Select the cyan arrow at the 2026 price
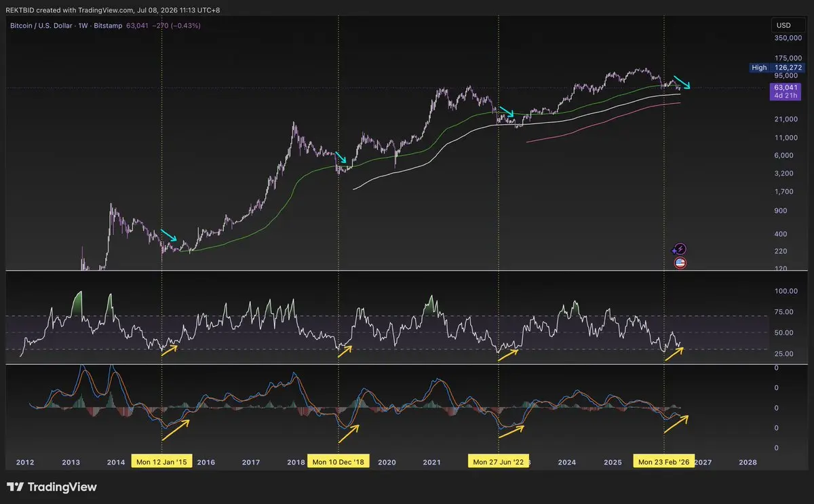This screenshot has height=504, width=814. pos(682,81)
